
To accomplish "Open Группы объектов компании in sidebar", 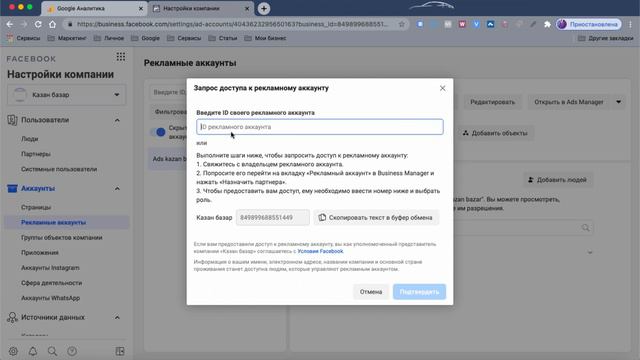I will coord(62,238).
